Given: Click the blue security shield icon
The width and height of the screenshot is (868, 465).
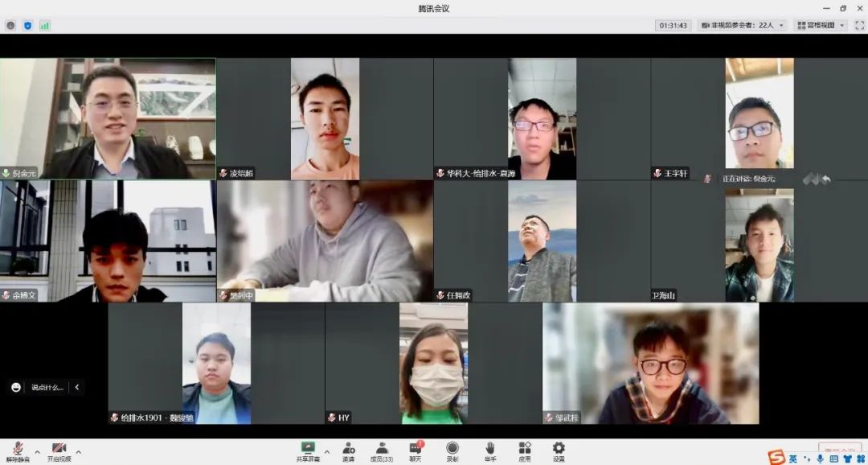Looking at the screenshot, I should (28, 26).
